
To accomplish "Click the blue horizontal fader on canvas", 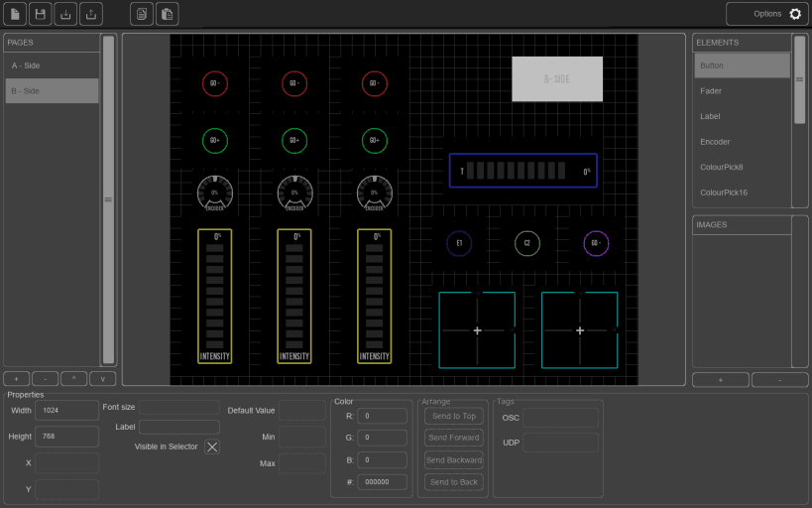I will (x=522, y=172).
